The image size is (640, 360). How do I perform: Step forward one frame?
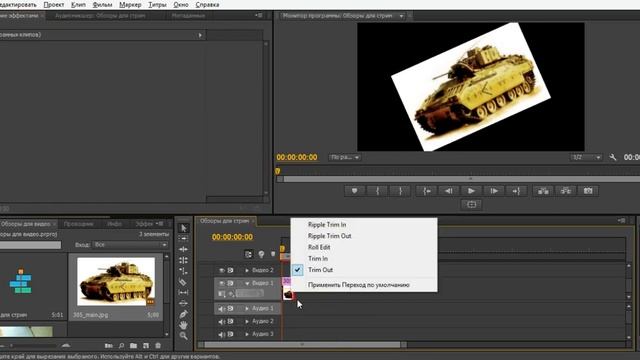pyautogui.click(x=493, y=191)
